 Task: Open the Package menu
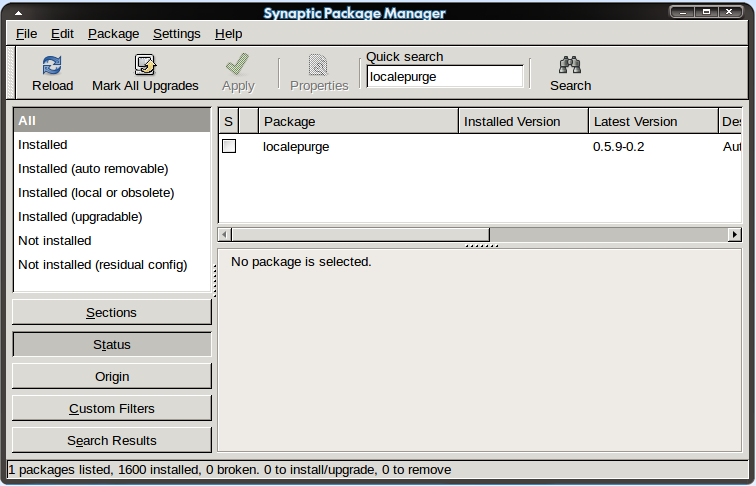pyautogui.click(x=113, y=34)
